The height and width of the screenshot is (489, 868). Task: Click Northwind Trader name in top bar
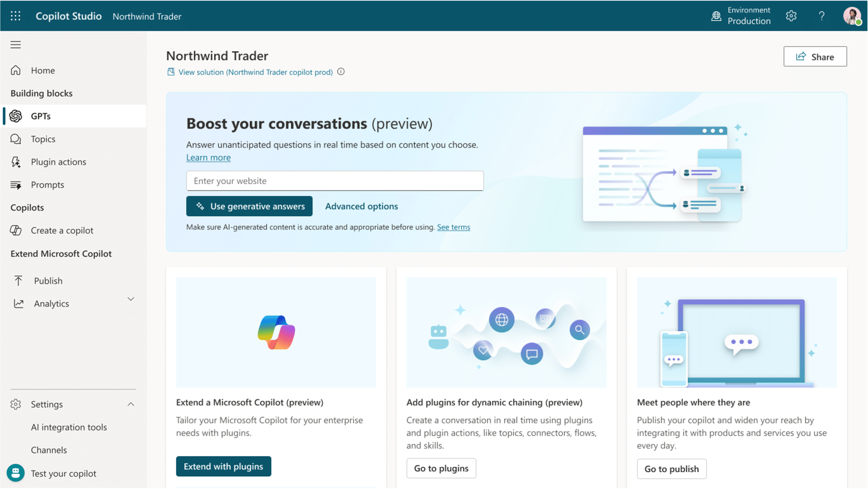coord(147,16)
